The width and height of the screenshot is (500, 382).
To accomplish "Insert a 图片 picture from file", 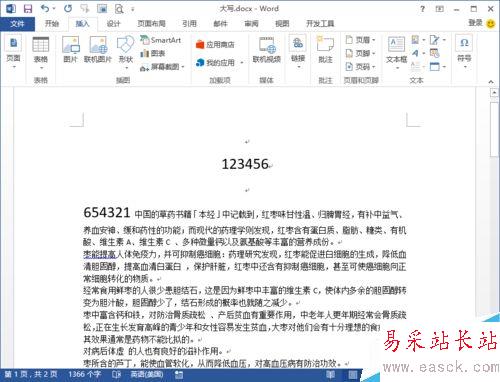I will point(71,50).
